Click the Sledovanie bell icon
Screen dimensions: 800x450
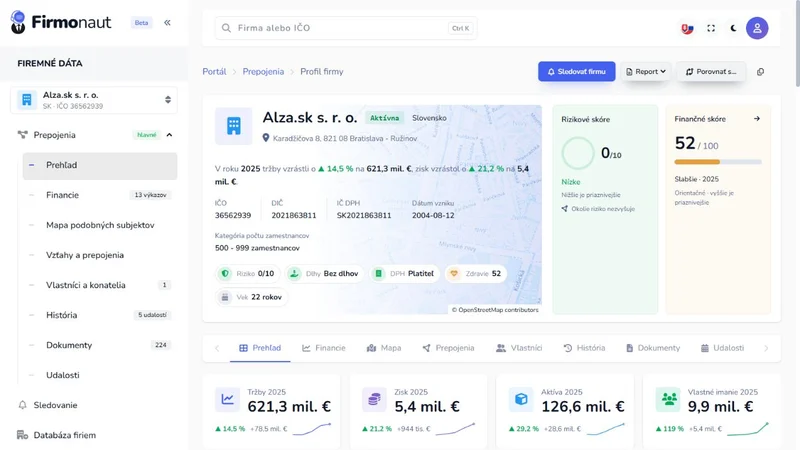[22, 405]
